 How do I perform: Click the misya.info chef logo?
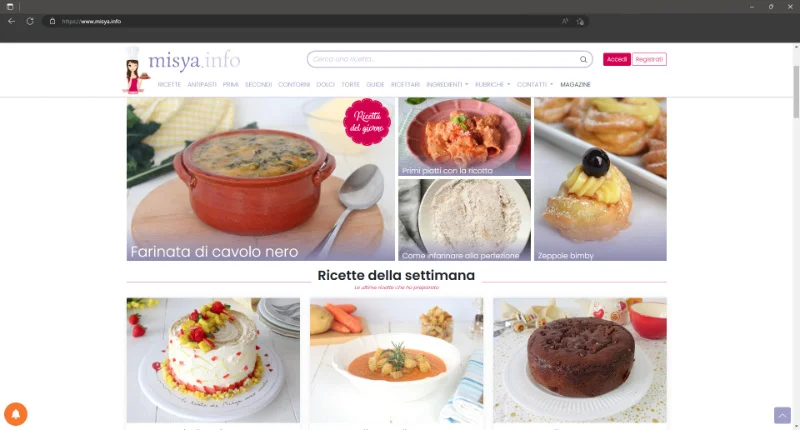(x=182, y=69)
